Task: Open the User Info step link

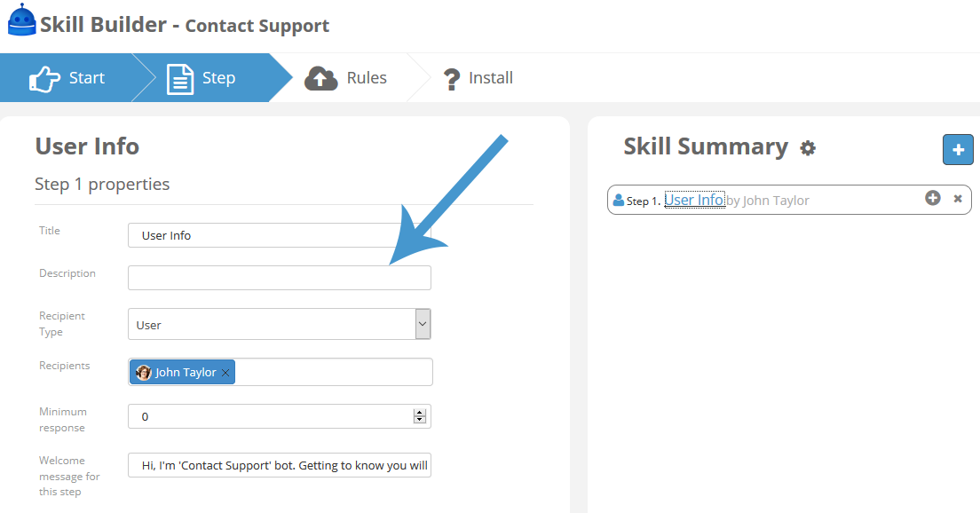Action: tap(694, 200)
